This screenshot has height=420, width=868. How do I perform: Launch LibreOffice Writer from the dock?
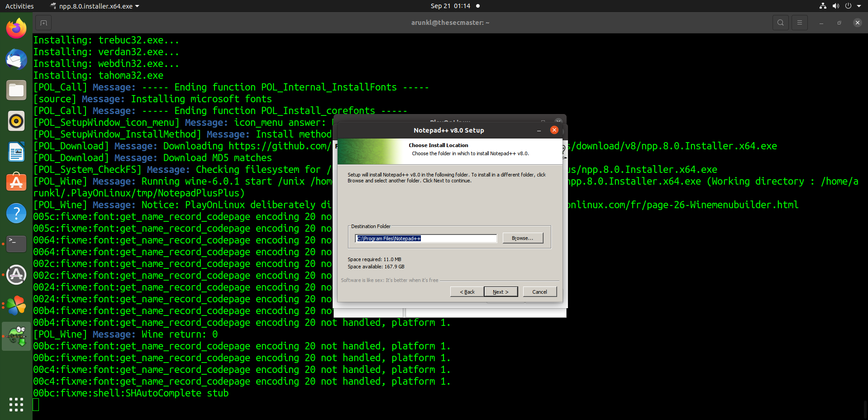(x=16, y=152)
